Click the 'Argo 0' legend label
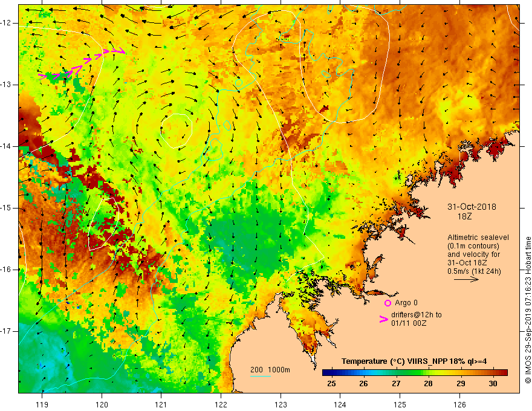 coord(406,303)
